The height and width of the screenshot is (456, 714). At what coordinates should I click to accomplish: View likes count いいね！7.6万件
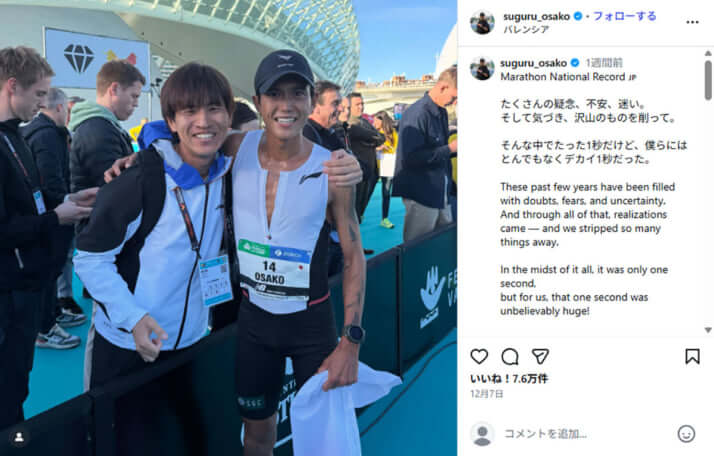coord(509,379)
